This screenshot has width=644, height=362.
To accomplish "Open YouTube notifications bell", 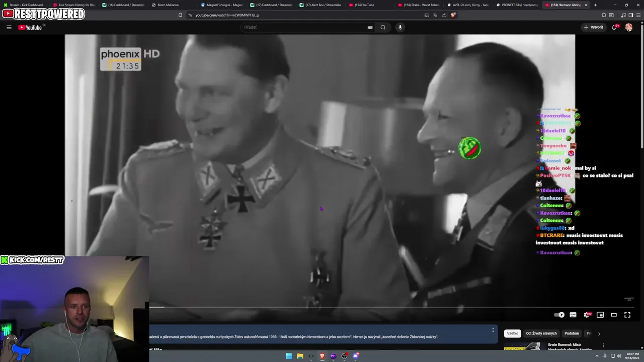I will (614, 27).
